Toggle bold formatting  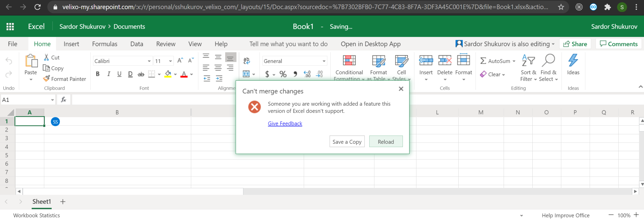(98, 74)
